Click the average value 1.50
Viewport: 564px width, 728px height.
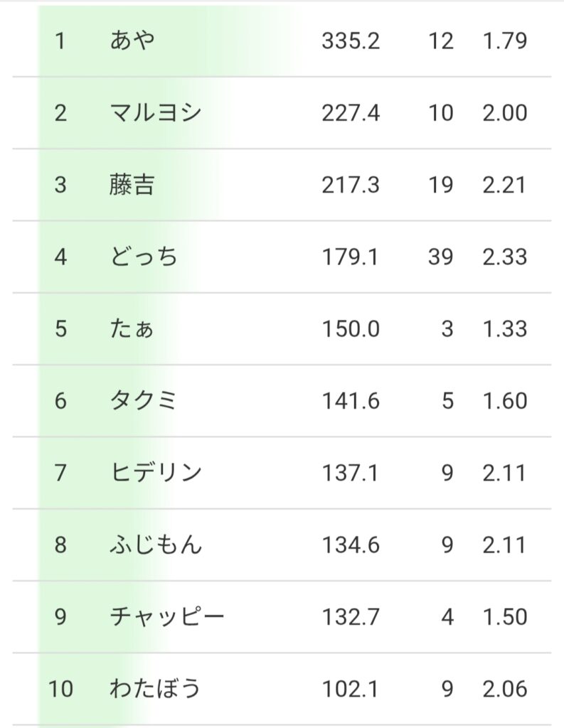click(505, 616)
